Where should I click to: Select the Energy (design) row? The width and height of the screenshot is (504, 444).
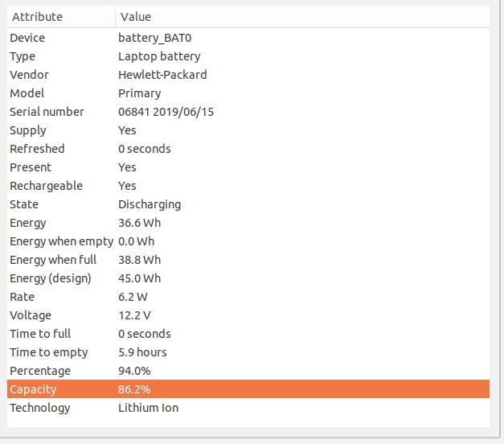tap(248, 278)
